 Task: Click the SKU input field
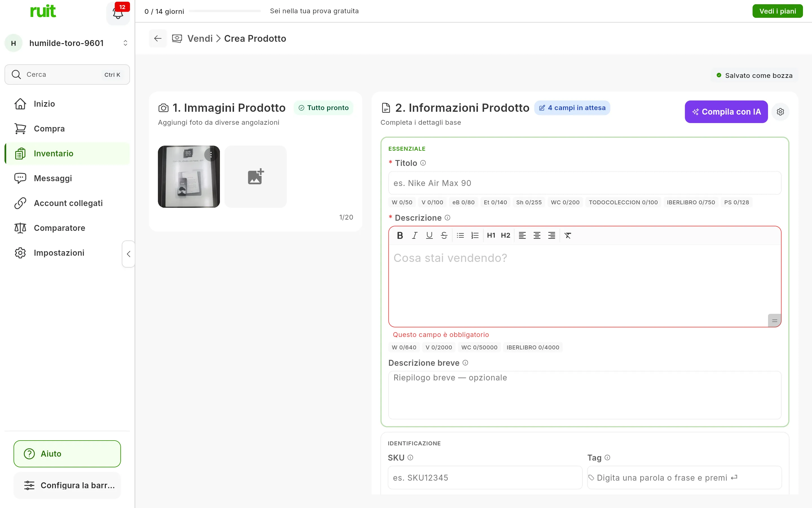485,478
